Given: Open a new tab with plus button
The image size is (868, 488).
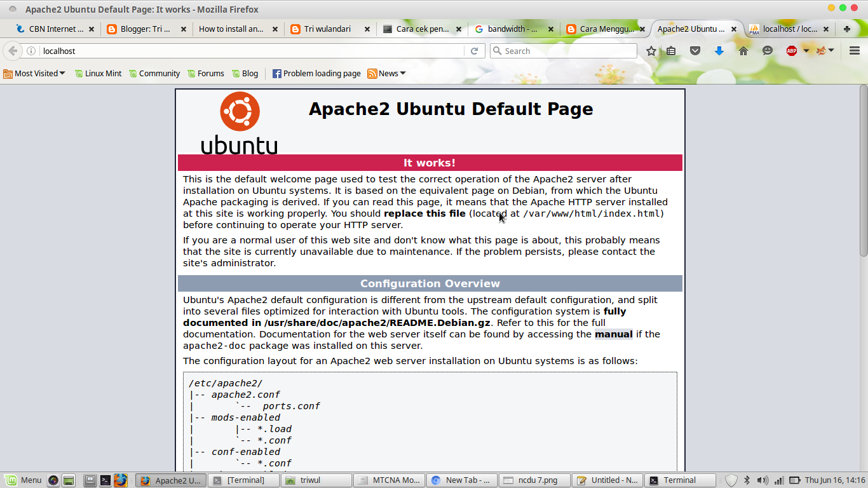Looking at the screenshot, I should pyautogui.click(x=847, y=29).
